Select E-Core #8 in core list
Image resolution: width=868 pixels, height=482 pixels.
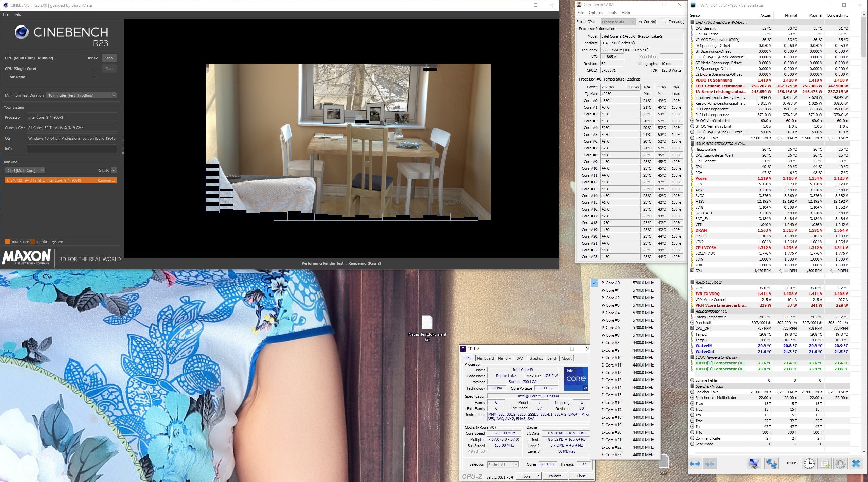[x=610, y=342]
